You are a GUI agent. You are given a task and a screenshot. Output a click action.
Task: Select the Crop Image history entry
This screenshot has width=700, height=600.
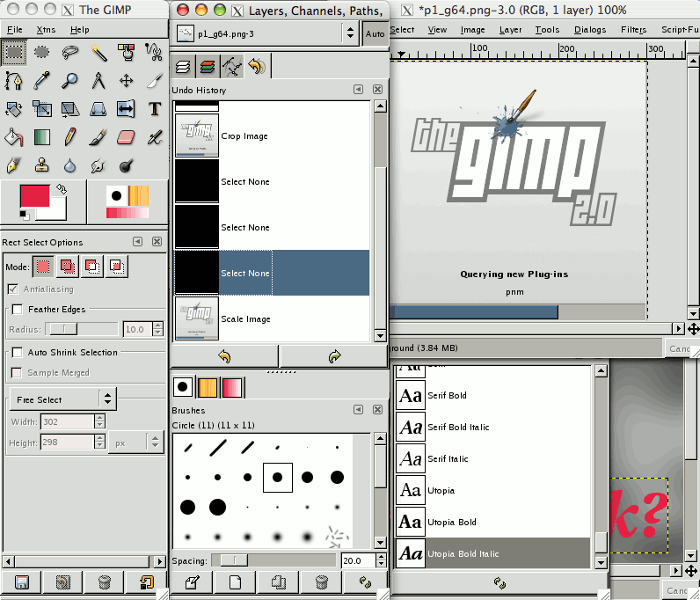click(272, 135)
